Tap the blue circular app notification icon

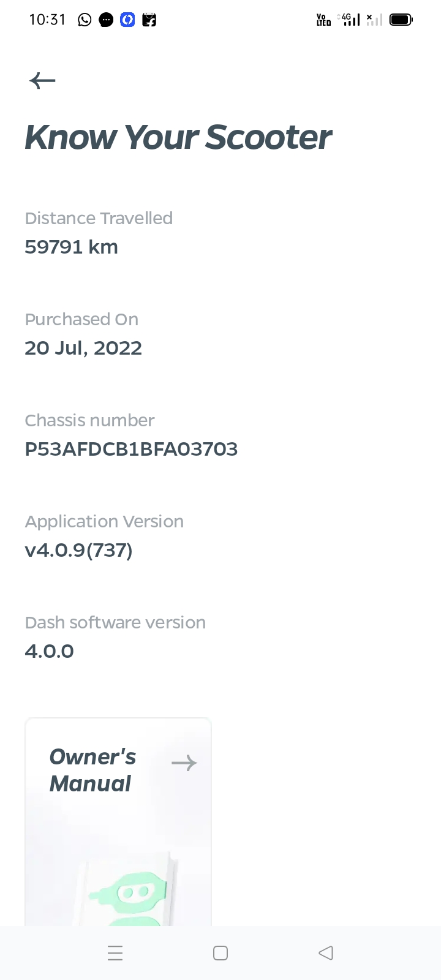coord(127,20)
